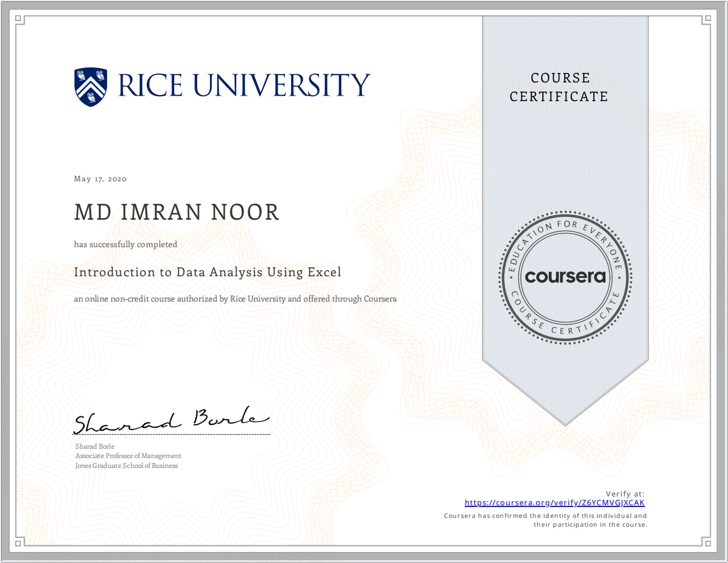This screenshot has width=728, height=563.
Task: Click the RICE UNIVERSITY heading text
Action: pos(244,85)
